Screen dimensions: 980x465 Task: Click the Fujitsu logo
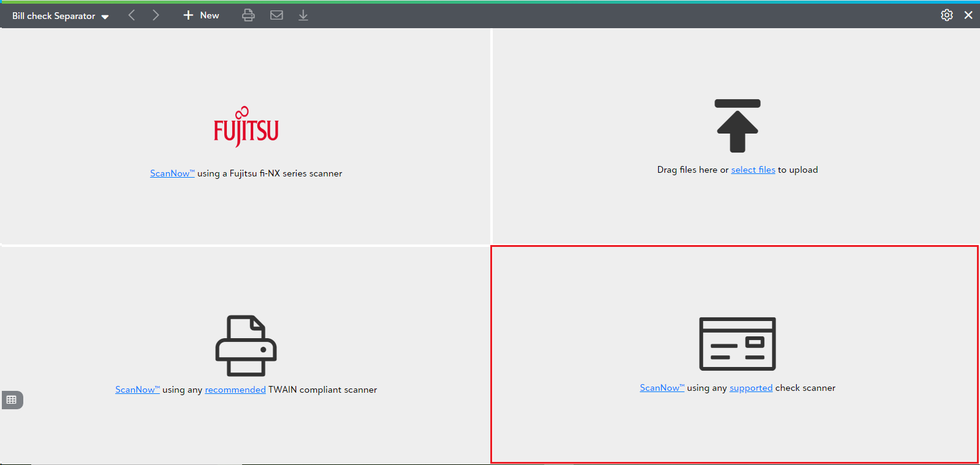coord(246,127)
